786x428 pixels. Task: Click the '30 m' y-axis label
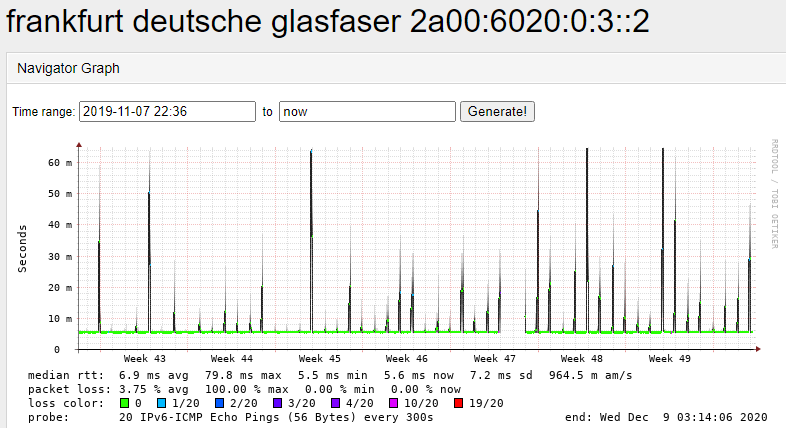(60, 257)
